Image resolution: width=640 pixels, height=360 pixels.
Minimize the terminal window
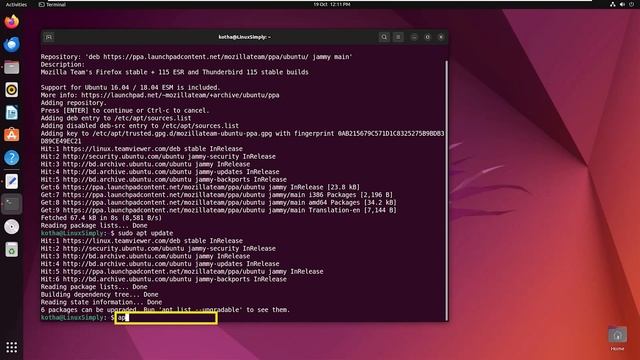414,37
